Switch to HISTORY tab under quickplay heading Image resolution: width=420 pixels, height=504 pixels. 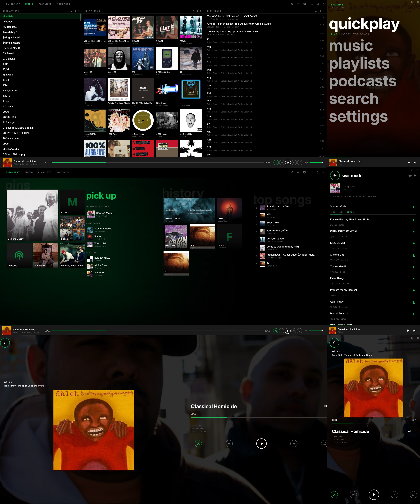click(x=345, y=34)
